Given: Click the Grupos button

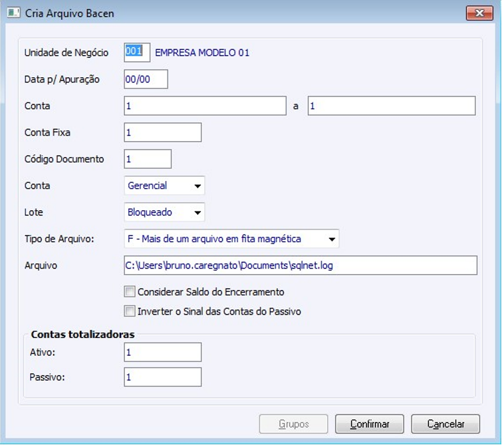Looking at the screenshot, I should coord(293,424).
